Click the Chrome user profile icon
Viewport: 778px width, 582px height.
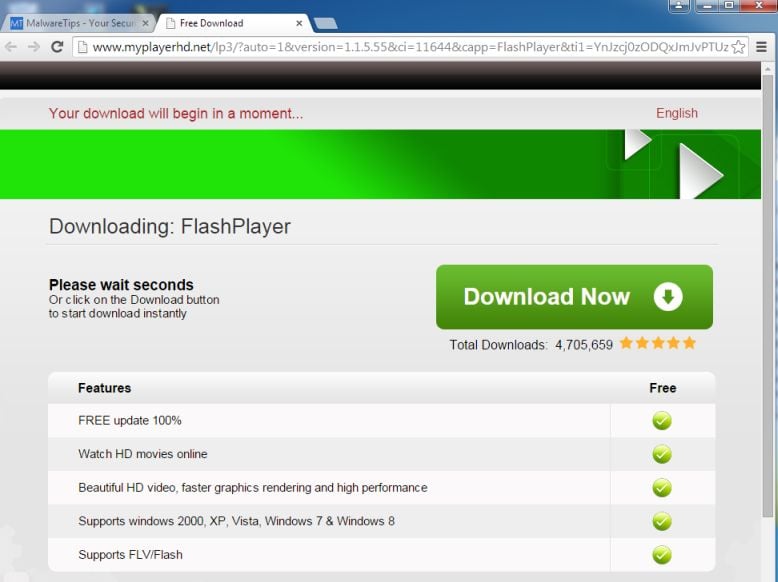679,6
